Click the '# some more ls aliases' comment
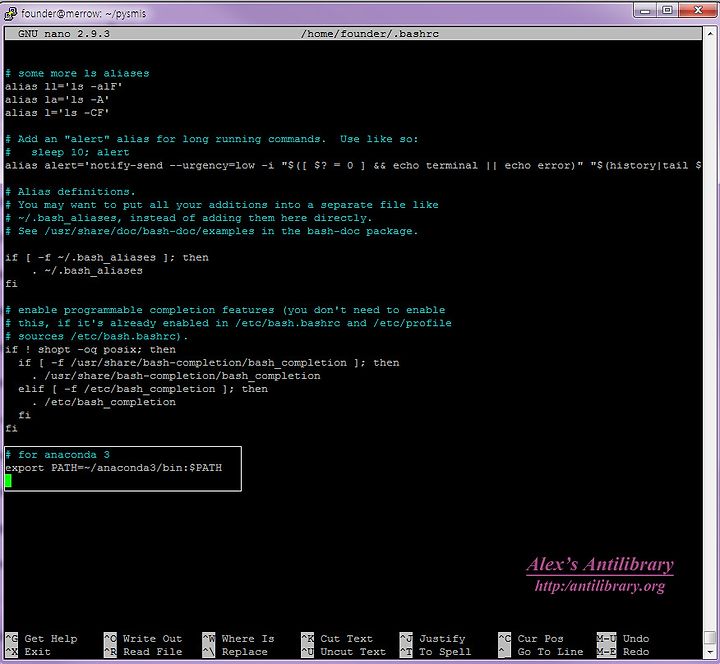Screen dimensions: 720x664 point(77,73)
